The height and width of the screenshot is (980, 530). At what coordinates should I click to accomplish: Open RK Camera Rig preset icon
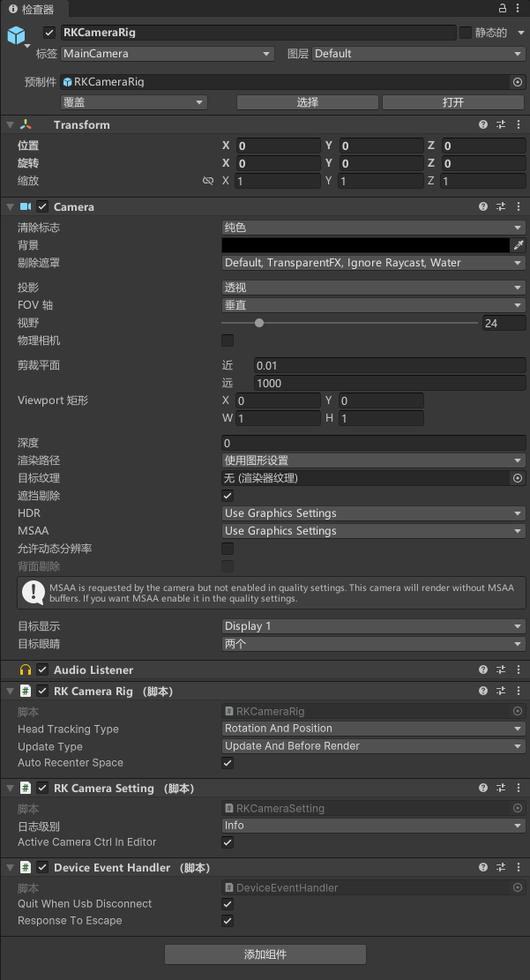(x=501, y=691)
